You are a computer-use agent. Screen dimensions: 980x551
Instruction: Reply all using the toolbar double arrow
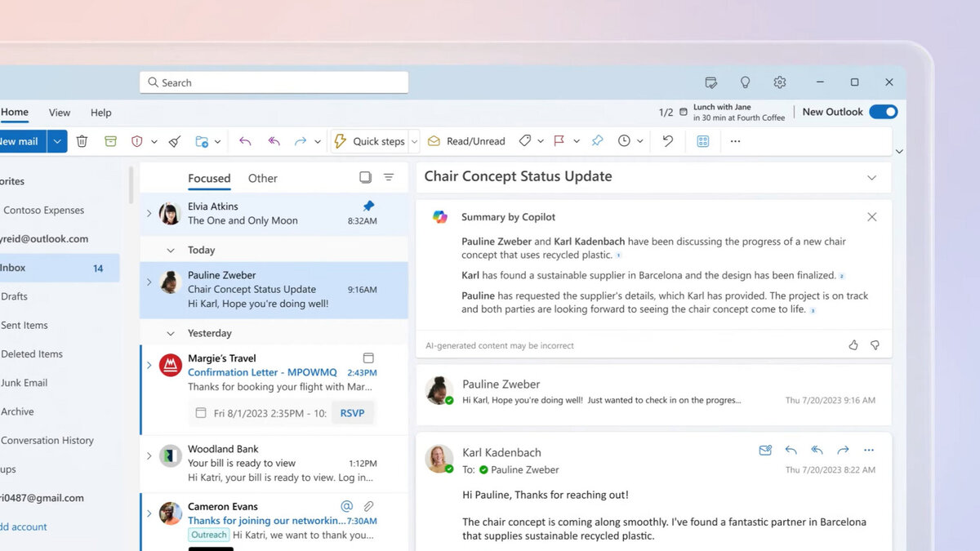[274, 141]
